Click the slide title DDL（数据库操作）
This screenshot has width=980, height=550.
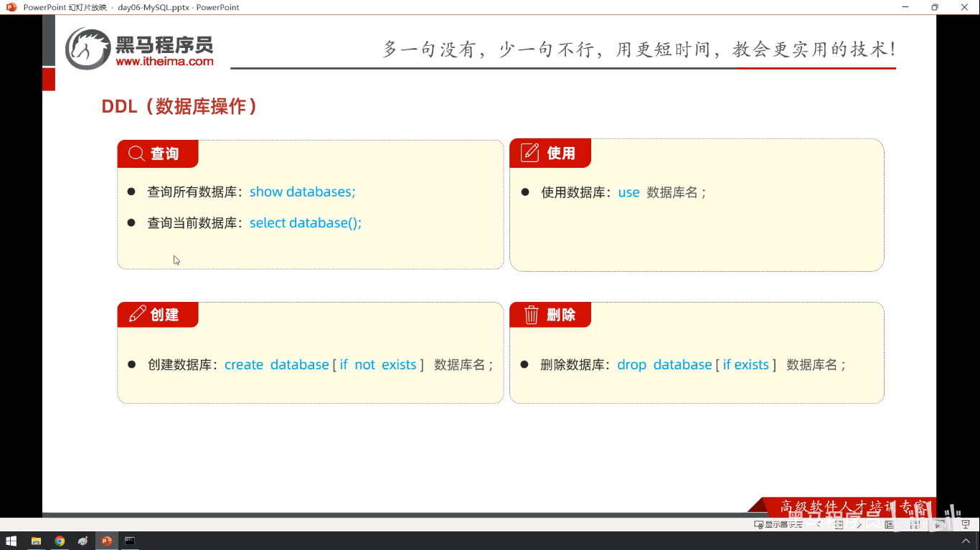[x=180, y=106]
